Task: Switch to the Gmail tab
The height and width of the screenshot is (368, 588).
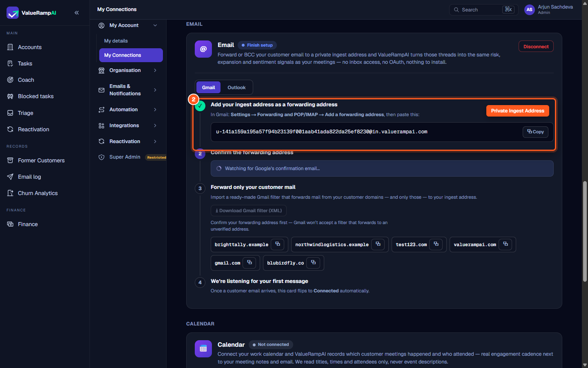Action: tap(208, 88)
